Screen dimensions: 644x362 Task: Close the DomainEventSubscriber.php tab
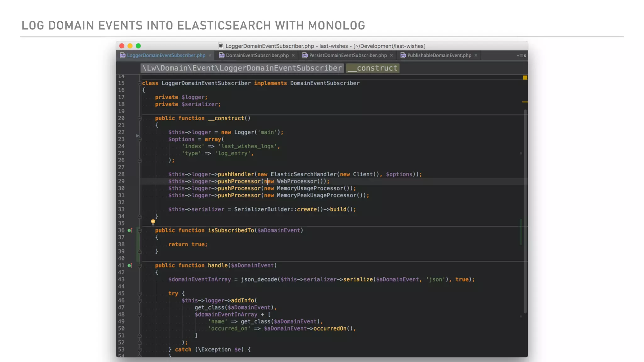coord(293,55)
